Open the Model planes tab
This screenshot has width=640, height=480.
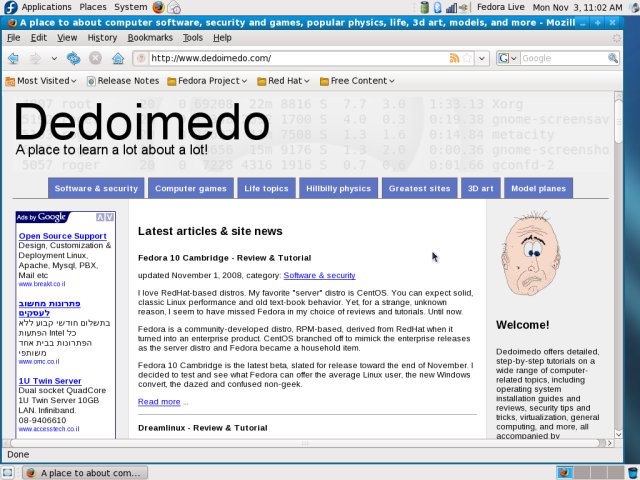[538, 188]
